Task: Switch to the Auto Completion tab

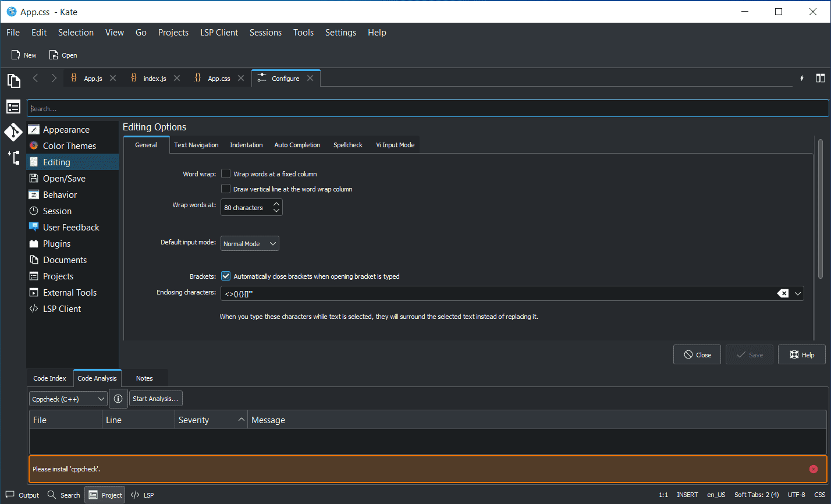Action: pyautogui.click(x=297, y=145)
